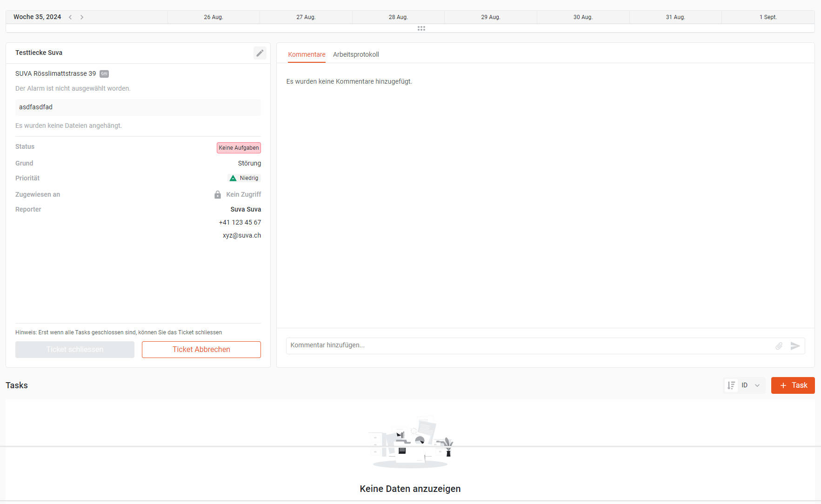The width and height of the screenshot is (821, 504).
Task: Click the xyz@suva.ch reporter email
Action: (242, 235)
